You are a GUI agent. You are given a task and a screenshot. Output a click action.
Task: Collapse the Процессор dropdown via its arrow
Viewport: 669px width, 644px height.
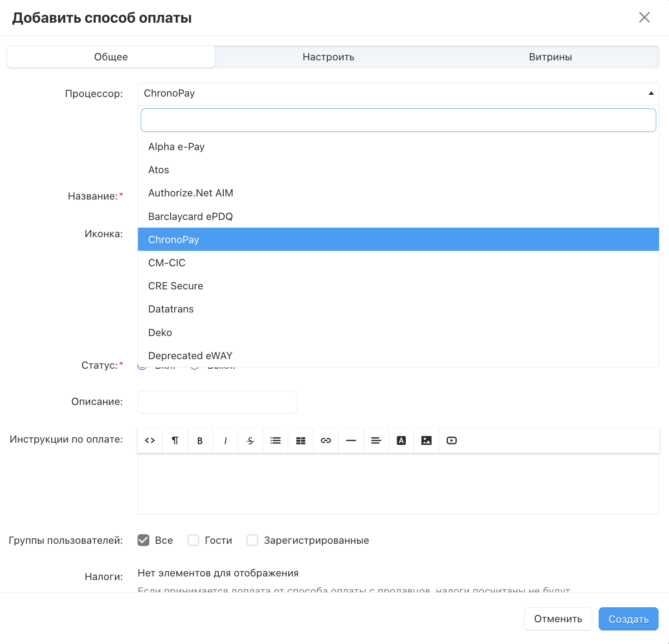click(651, 93)
